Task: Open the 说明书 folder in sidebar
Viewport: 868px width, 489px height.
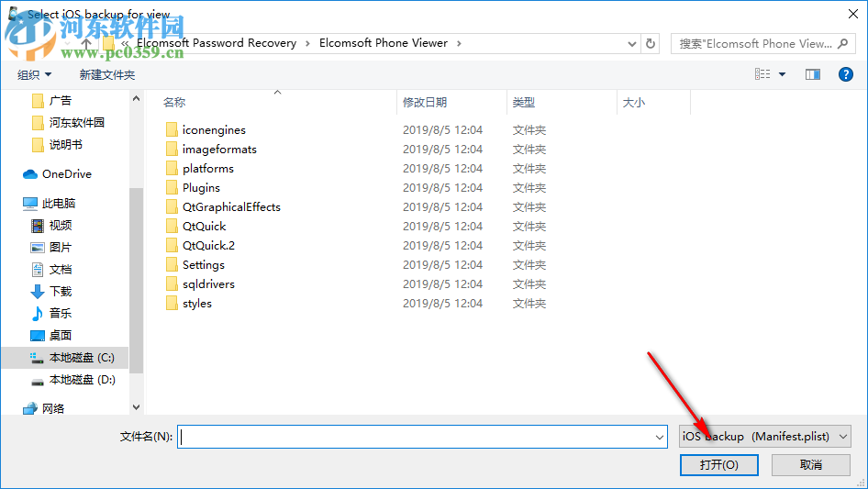Action: point(57,145)
